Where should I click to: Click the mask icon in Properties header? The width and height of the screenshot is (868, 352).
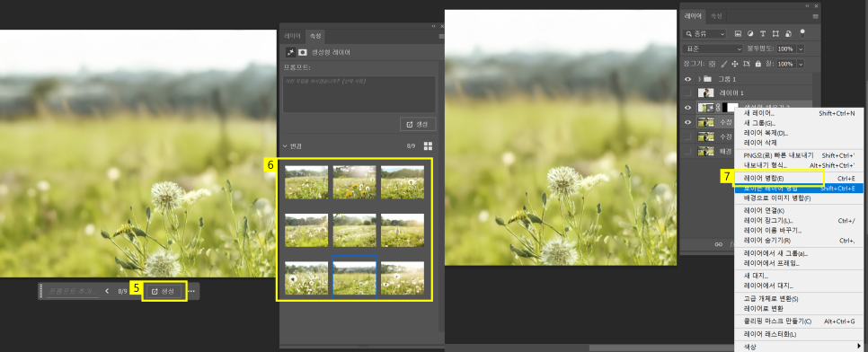(303, 52)
